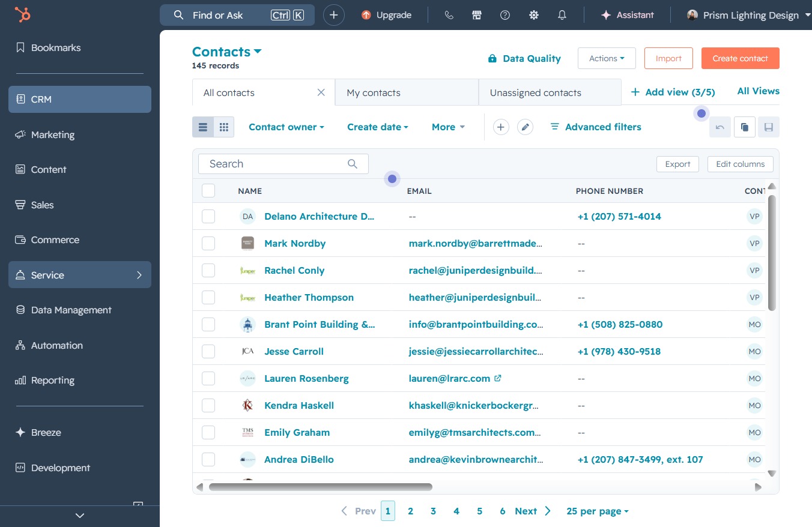Open More filters dropdown
Viewport: 812px width, 527px height.
448,127
